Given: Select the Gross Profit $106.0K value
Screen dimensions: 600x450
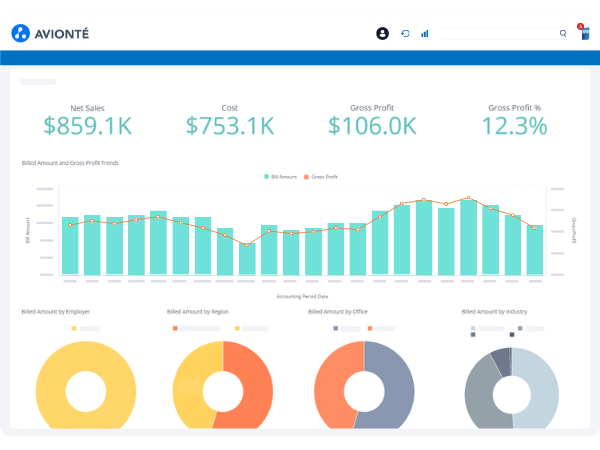Looking at the screenshot, I should (371, 125).
